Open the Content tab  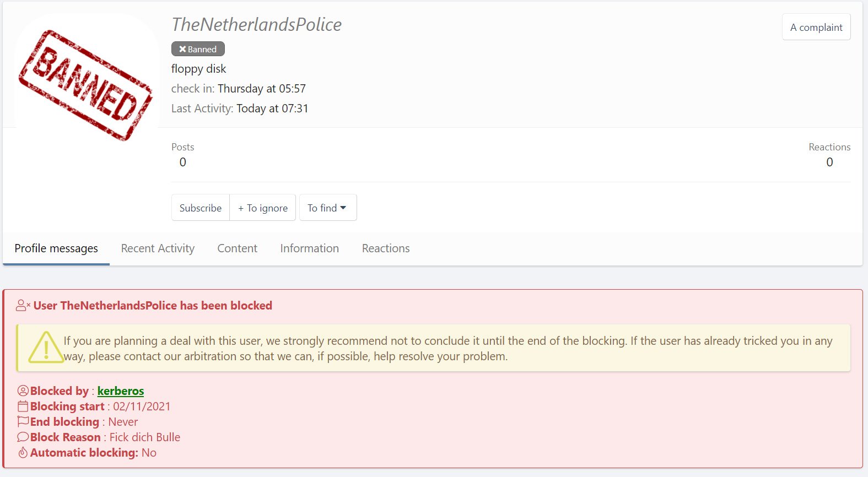click(x=237, y=248)
